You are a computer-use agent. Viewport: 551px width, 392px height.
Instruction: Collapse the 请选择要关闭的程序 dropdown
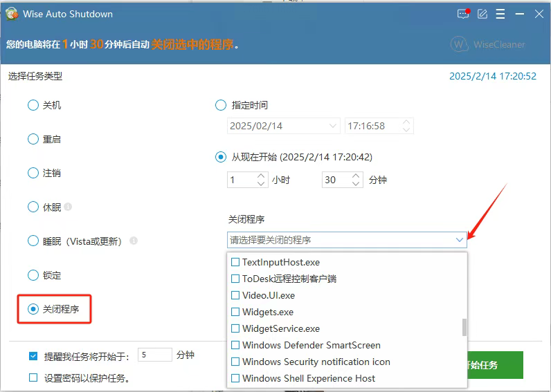tap(460, 240)
